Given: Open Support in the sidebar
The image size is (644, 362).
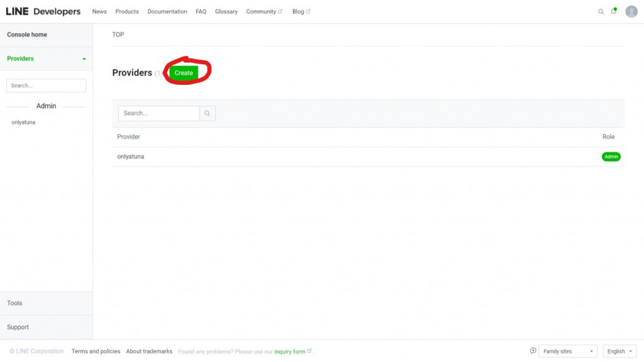Looking at the screenshot, I should (18, 327).
